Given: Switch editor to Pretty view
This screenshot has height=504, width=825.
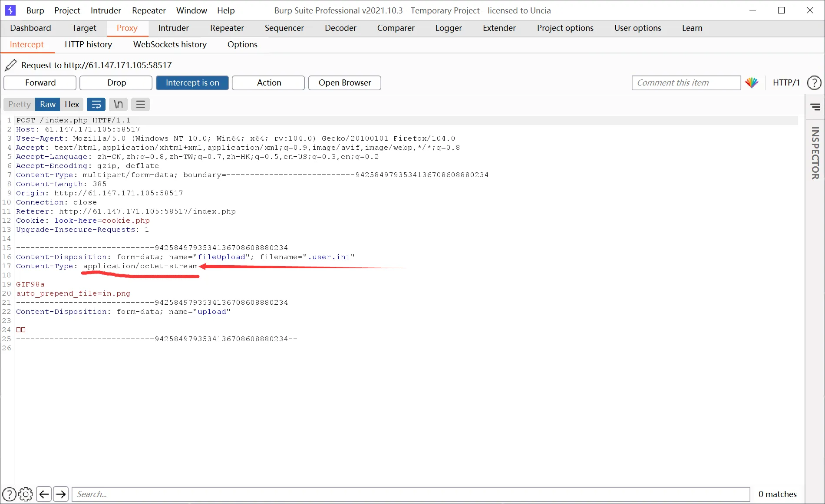Looking at the screenshot, I should pos(20,104).
